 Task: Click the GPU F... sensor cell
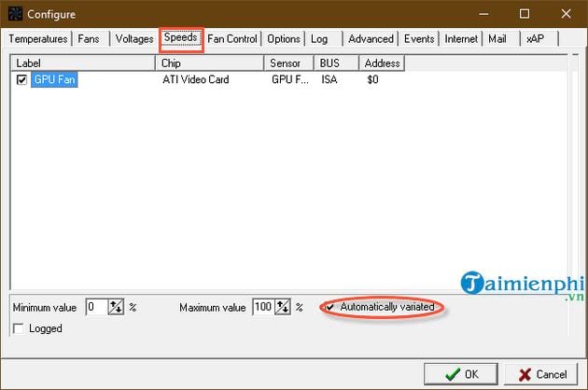pos(290,79)
